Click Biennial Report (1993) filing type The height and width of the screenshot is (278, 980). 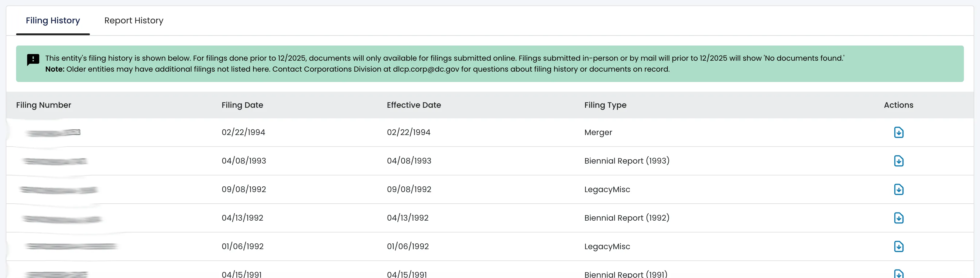tap(627, 161)
